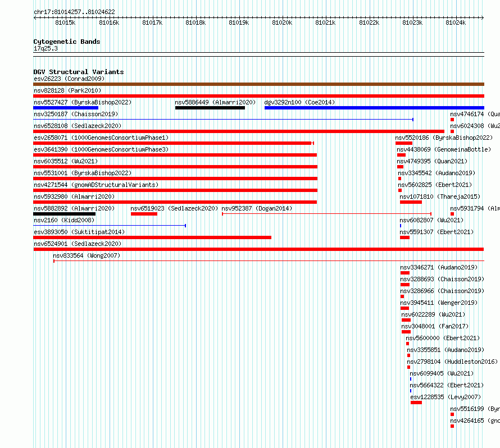Click the Cytogenetic Bands track title
Screen dimensions: 500x448
point(67,42)
